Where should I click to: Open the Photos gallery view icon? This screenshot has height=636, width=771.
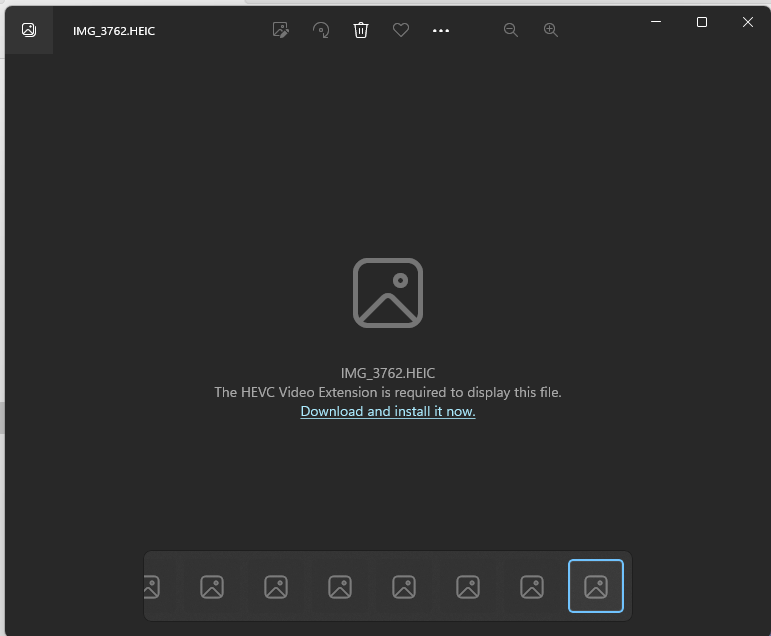coord(29,30)
